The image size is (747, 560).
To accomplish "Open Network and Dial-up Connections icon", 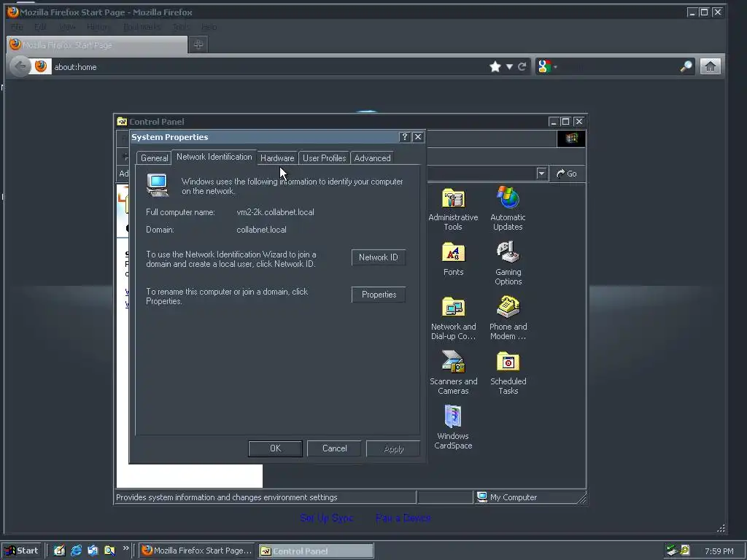I will click(x=453, y=318).
